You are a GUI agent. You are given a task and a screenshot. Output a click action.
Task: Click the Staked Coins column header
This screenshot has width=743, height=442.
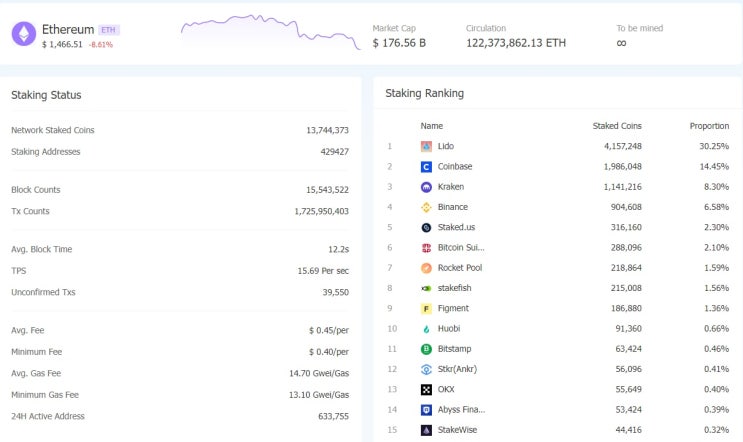click(x=616, y=126)
